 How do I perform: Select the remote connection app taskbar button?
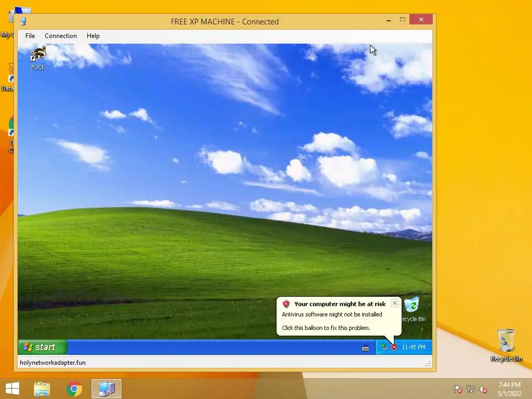[x=107, y=389]
